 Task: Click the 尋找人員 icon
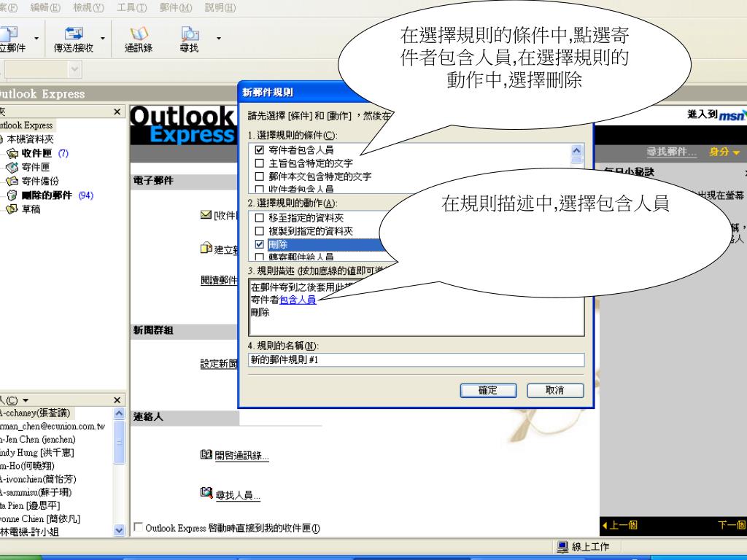pyautogui.click(x=206, y=493)
